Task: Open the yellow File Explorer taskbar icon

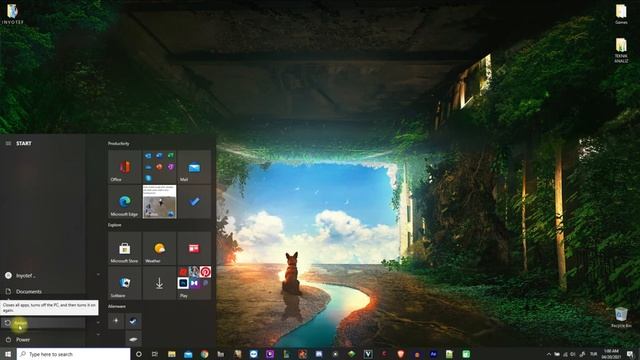Action: pos(172,354)
